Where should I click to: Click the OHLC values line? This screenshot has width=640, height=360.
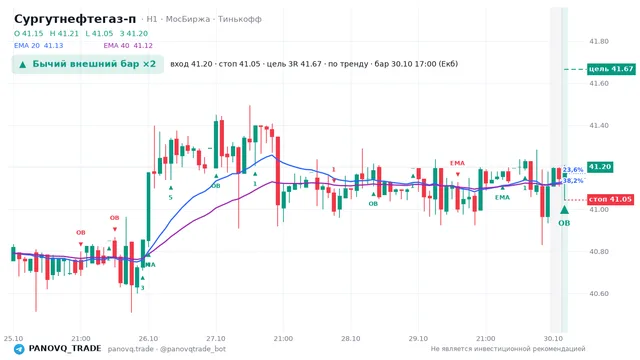pyautogui.click(x=81, y=34)
